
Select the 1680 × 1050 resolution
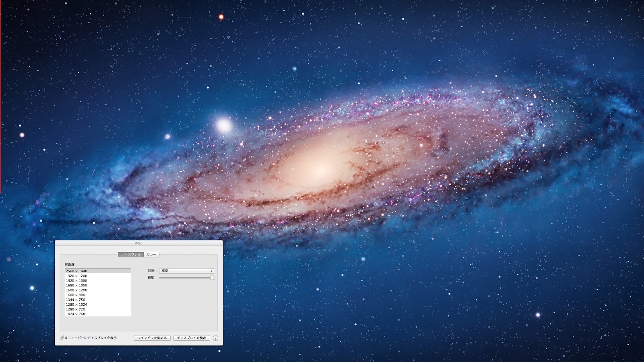pyautogui.click(x=98, y=286)
